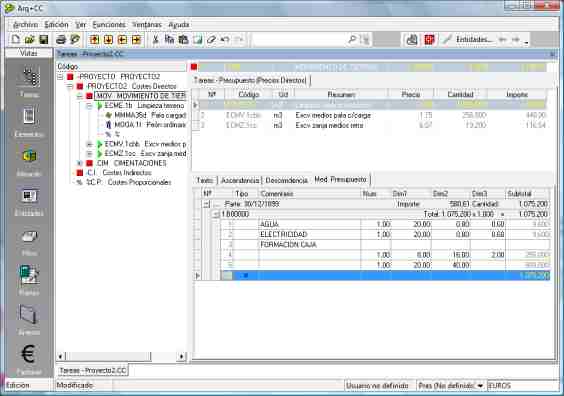564x396 pixels.
Task: Open the Funciones menu
Action: tap(109, 25)
